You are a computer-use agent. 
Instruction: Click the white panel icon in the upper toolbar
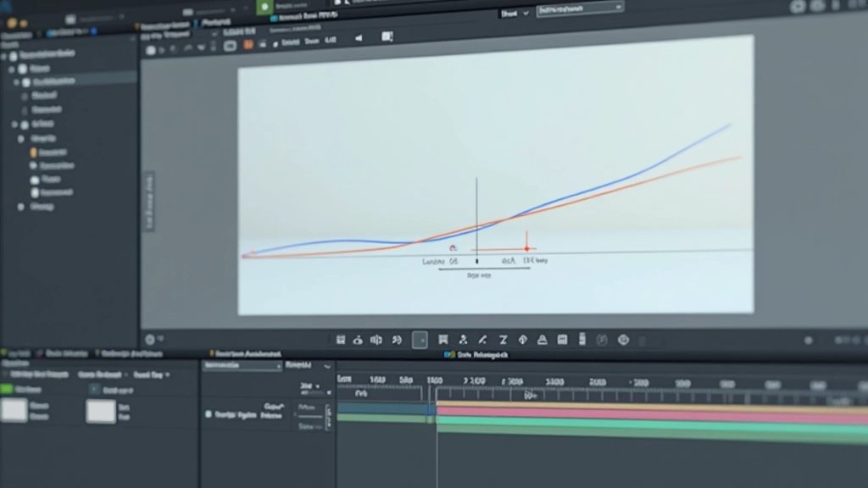point(387,36)
